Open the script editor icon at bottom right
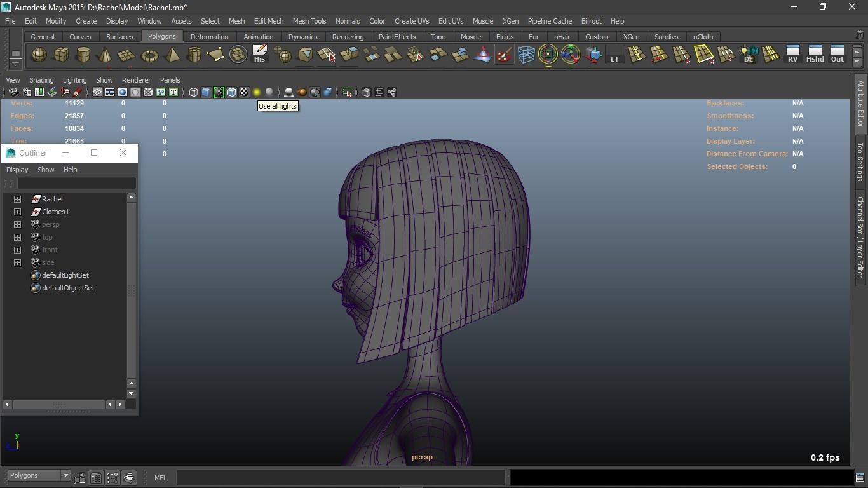The image size is (868, 488). 860,477
